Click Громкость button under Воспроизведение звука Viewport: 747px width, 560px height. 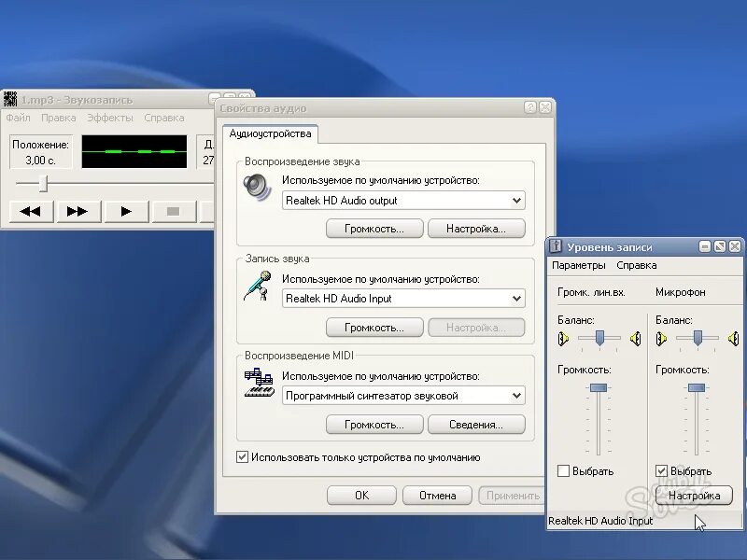click(374, 229)
